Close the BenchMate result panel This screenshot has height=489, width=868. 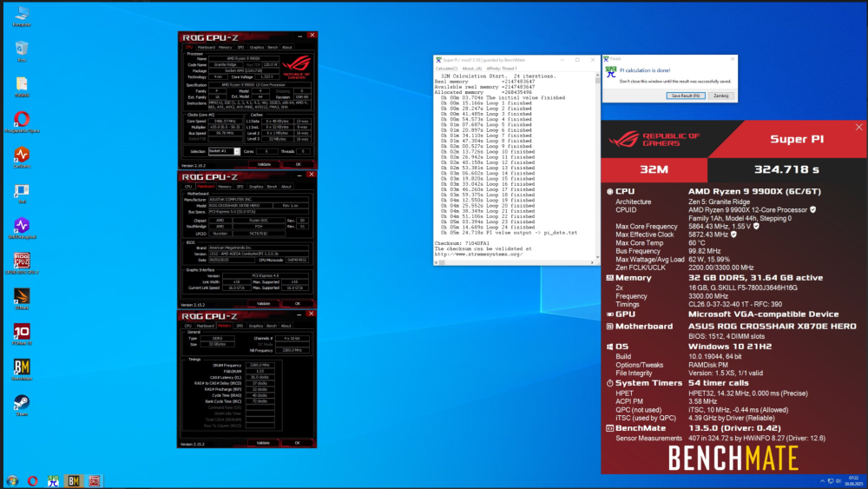(858, 128)
